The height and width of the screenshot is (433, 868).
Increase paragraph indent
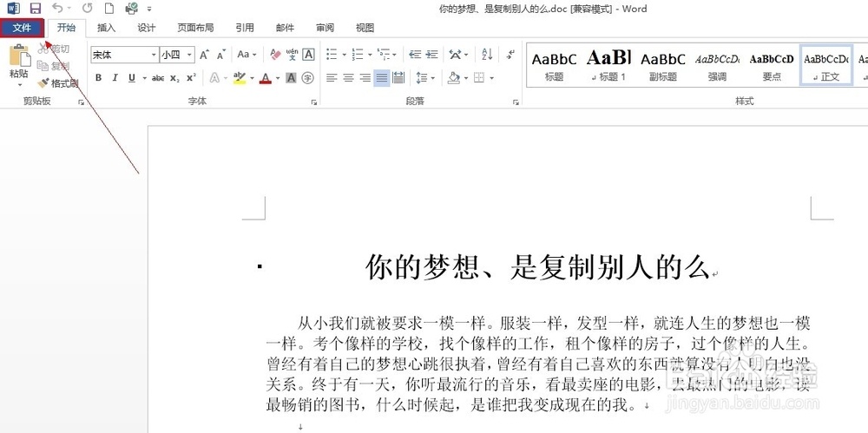(x=431, y=55)
